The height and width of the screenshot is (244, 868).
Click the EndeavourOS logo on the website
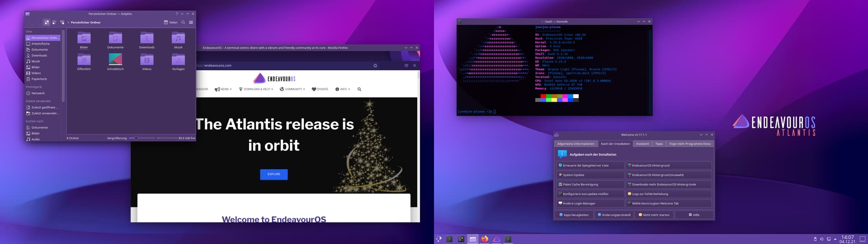click(x=274, y=79)
